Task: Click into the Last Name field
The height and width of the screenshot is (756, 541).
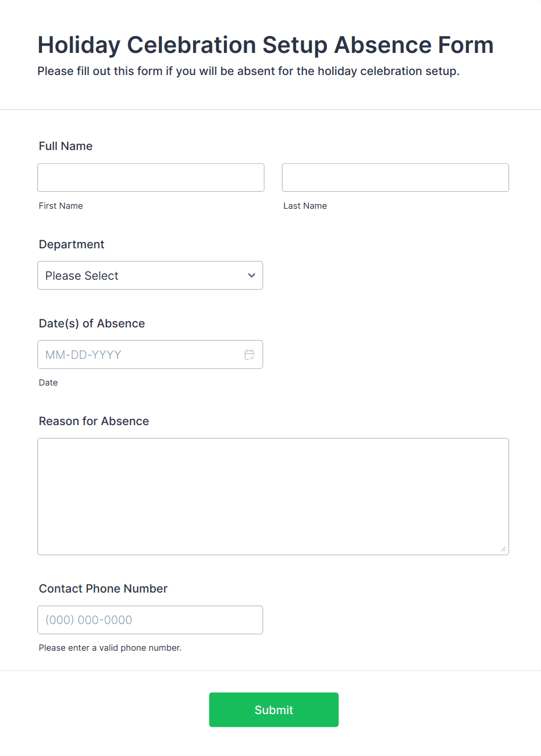Action: tap(395, 177)
